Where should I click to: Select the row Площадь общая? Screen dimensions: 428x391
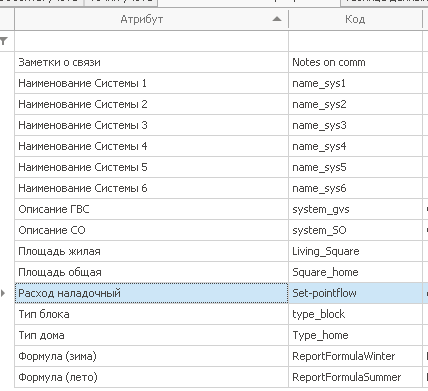pos(151,272)
